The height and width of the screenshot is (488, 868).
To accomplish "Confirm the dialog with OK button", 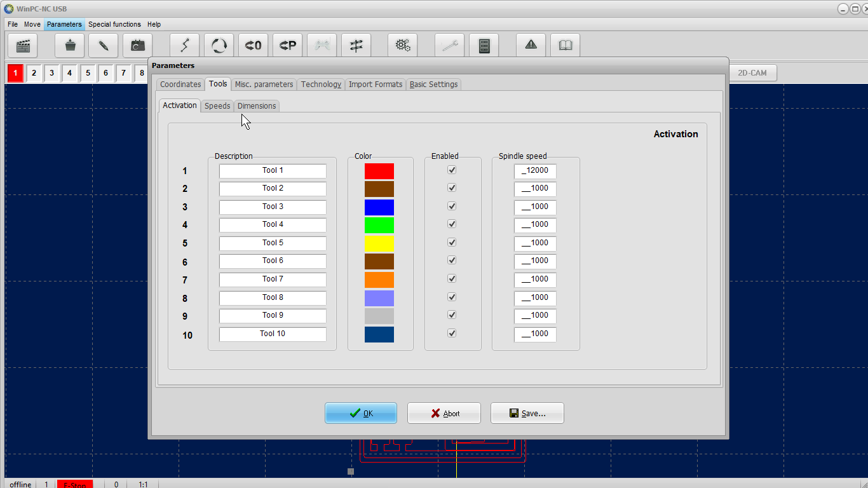I will pyautogui.click(x=361, y=413).
